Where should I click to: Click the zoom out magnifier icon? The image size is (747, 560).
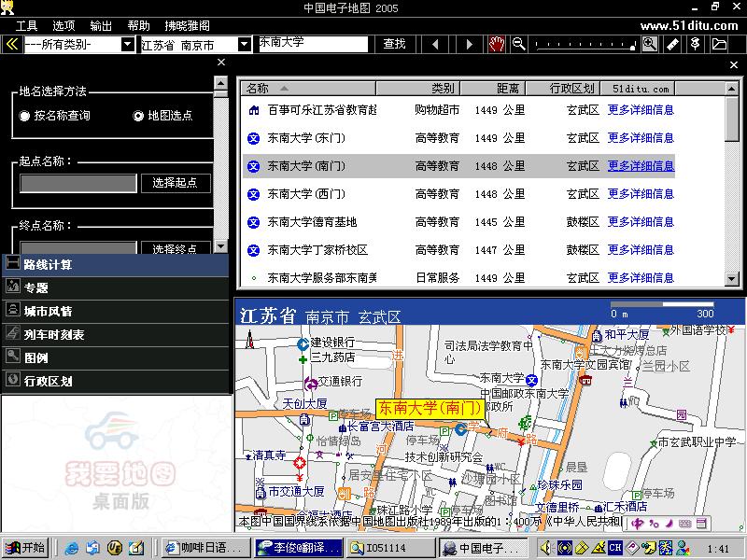tap(518, 44)
